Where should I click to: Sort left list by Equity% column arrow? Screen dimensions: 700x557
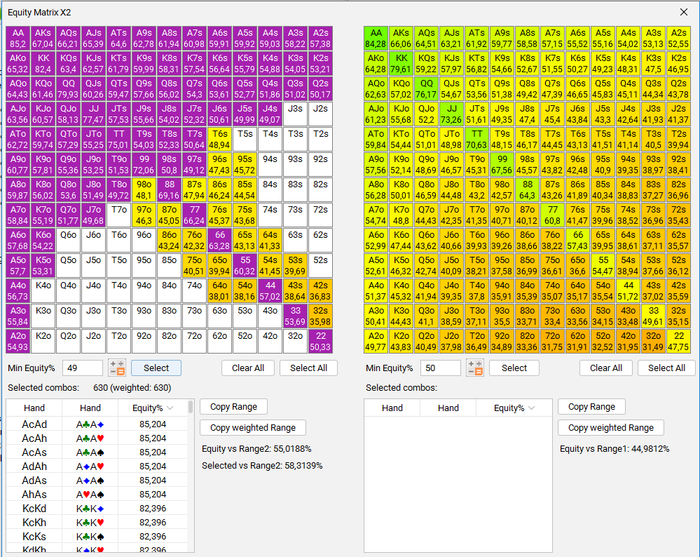[170, 408]
